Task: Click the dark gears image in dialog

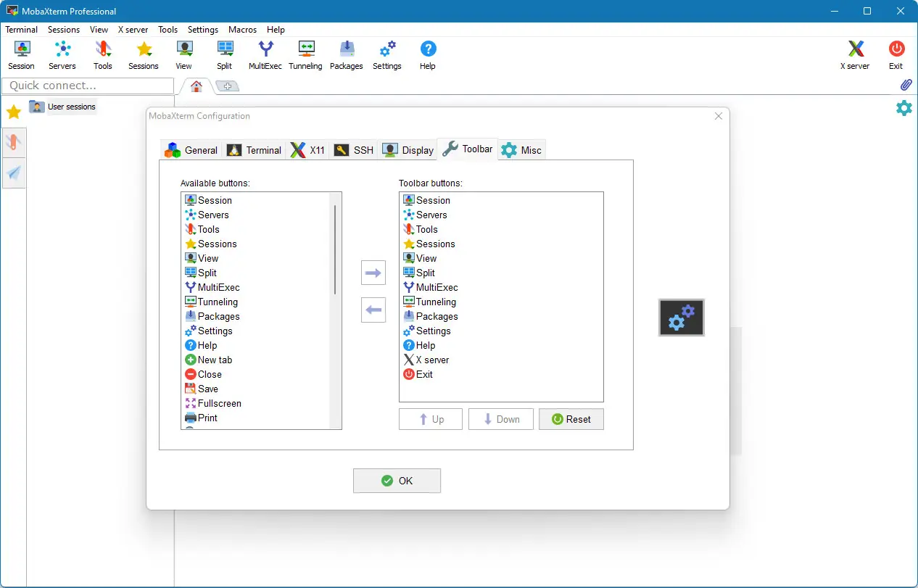Action: [682, 318]
